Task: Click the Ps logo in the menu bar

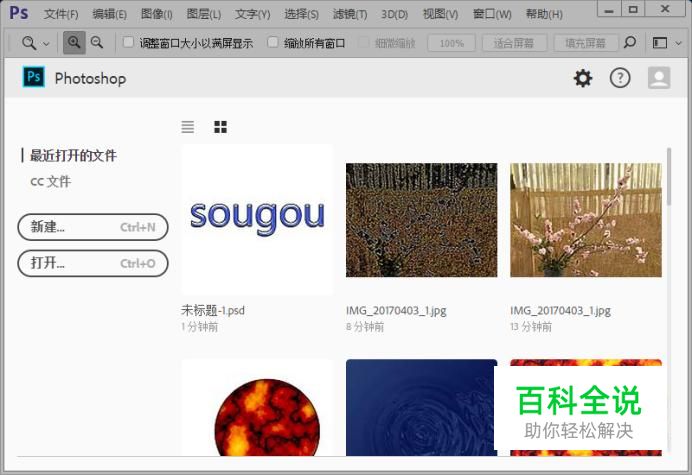Action: [19, 13]
